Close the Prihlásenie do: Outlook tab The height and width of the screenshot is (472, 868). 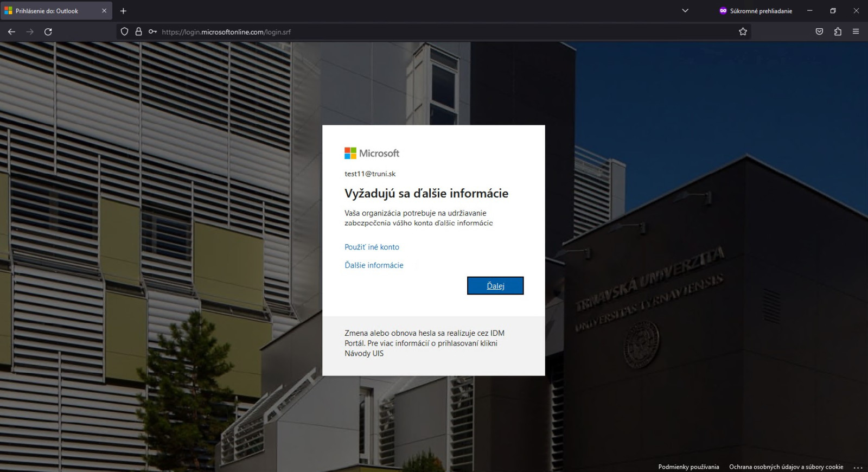coord(104,11)
